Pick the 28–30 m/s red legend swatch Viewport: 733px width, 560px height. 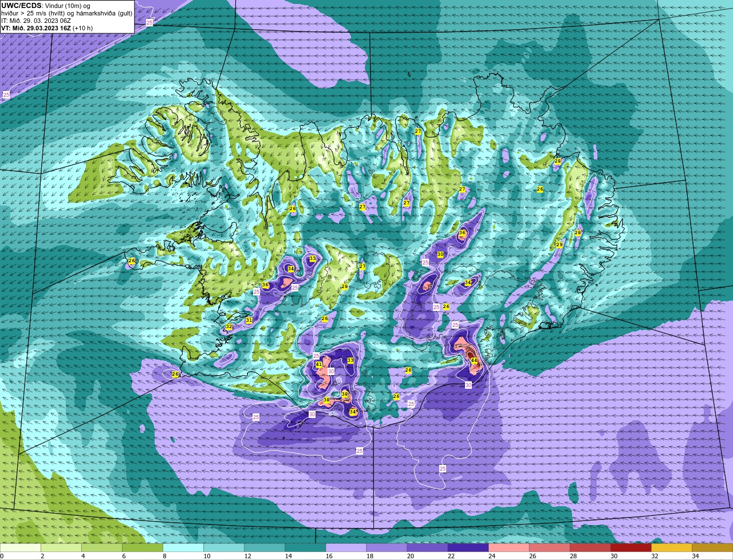[x=590, y=548]
